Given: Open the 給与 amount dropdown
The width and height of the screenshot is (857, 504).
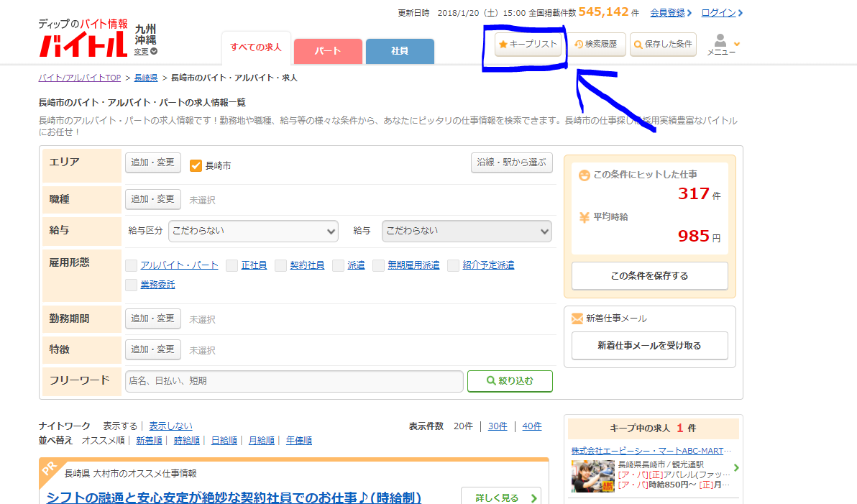Looking at the screenshot, I should tap(467, 232).
